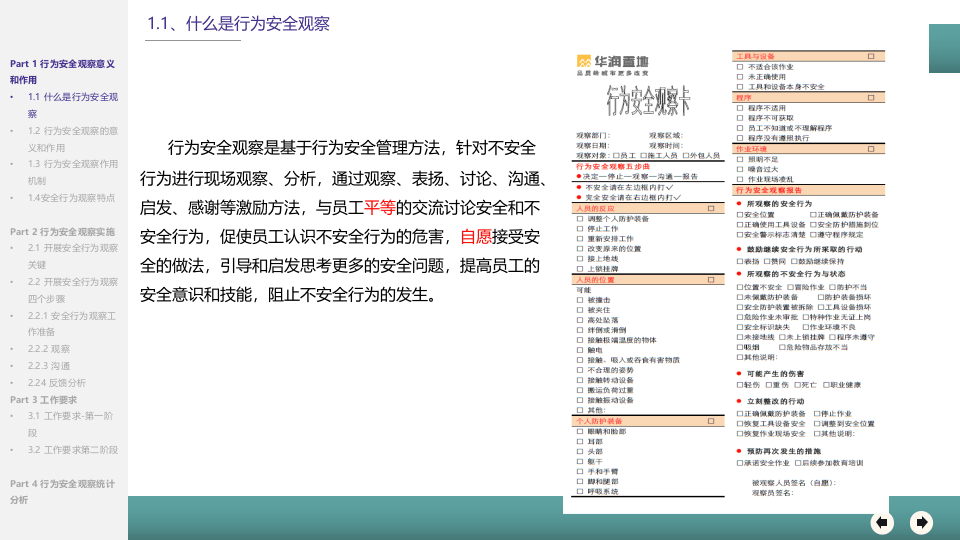Check the 职业健康 box
The width and height of the screenshot is (960, 540).
coord(826,385)
